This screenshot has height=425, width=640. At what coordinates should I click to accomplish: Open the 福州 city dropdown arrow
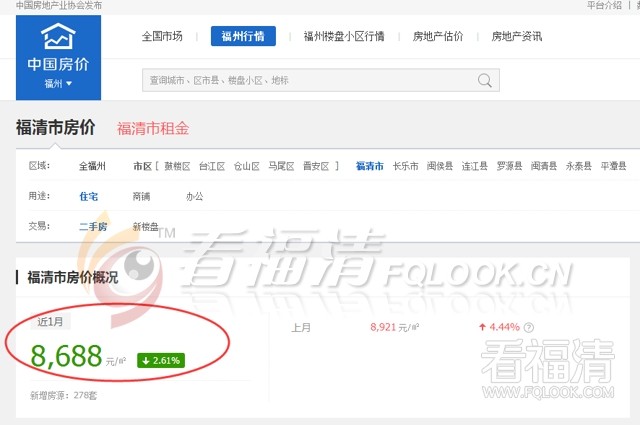pyautogui.click(x=69, y=83)
